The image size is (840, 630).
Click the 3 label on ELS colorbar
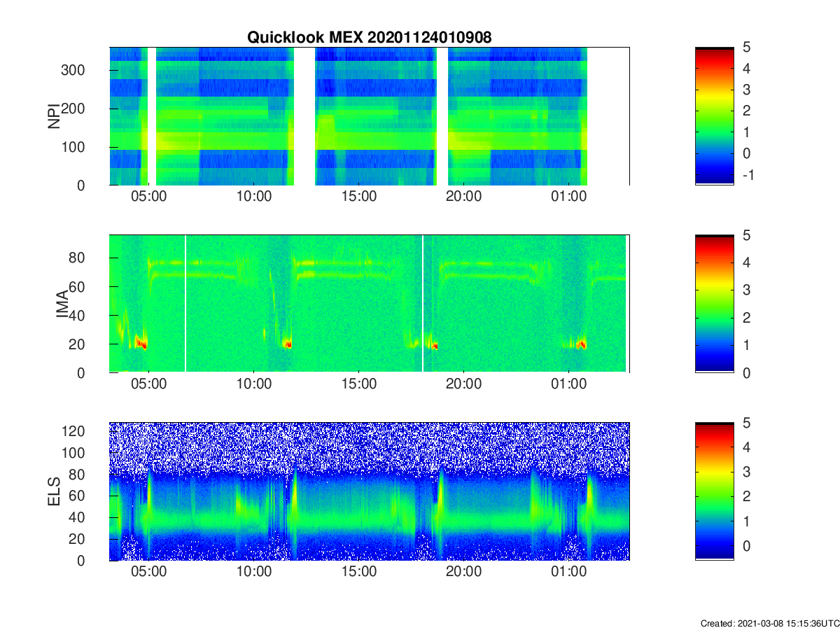click(745, 472)
